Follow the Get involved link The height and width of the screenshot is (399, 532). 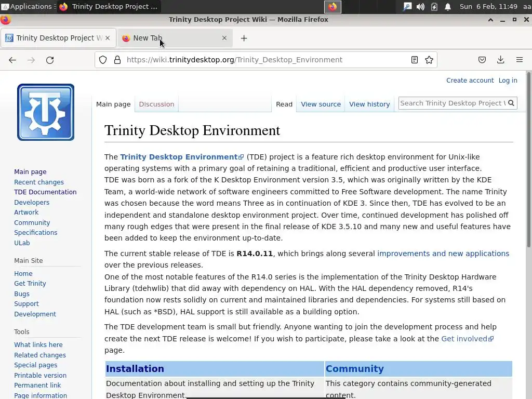click(467, 339)
